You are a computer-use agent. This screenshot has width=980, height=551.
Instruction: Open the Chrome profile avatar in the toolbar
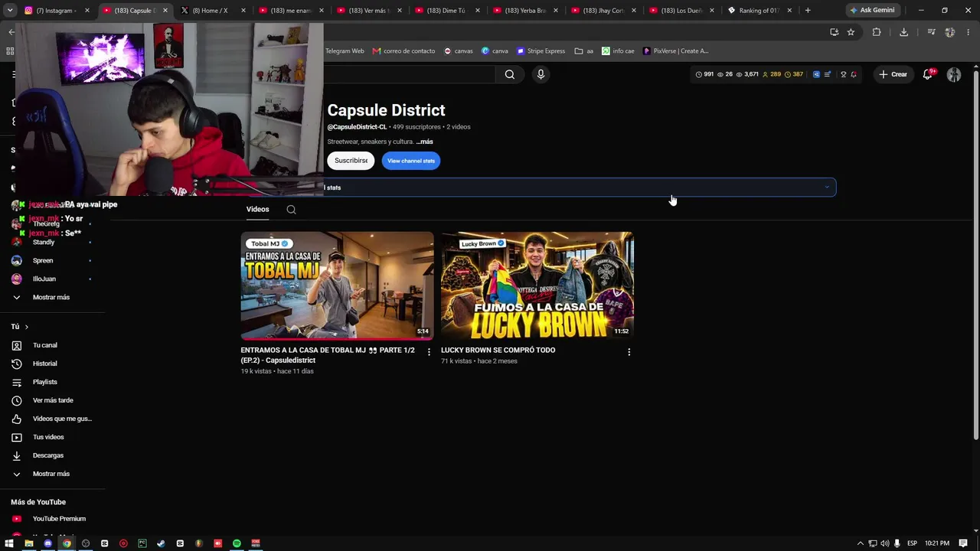point(950,32)
